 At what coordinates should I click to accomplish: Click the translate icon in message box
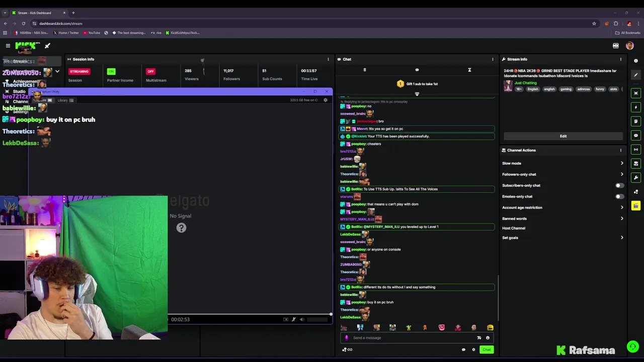click(479, 338)
